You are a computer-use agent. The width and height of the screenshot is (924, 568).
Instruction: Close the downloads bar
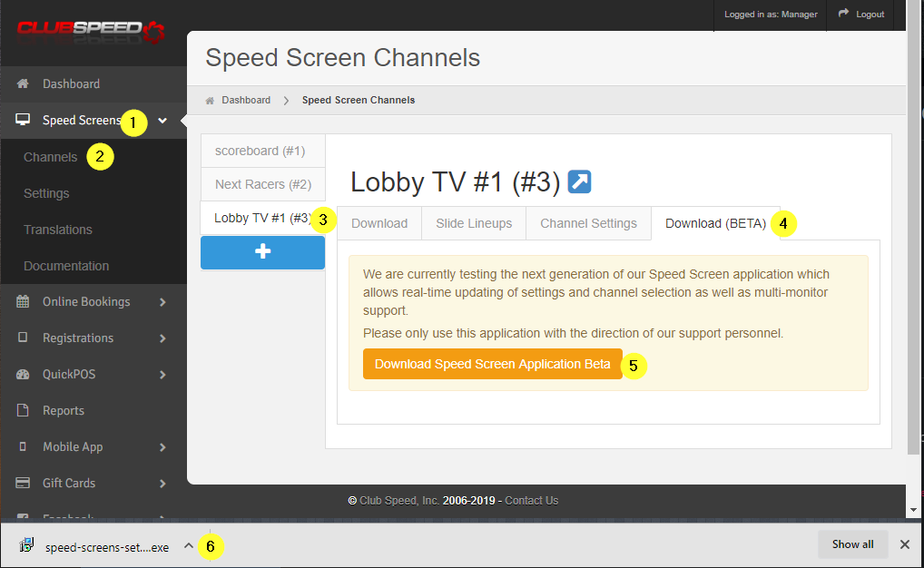pos(905,544)
